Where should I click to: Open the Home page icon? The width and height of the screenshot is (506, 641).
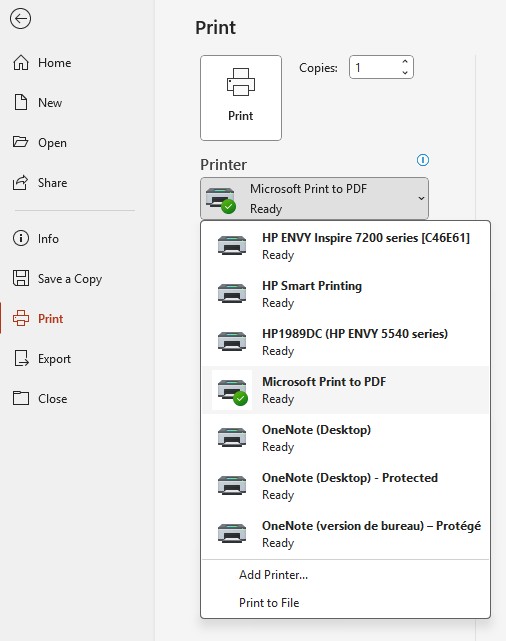point(21,63)
